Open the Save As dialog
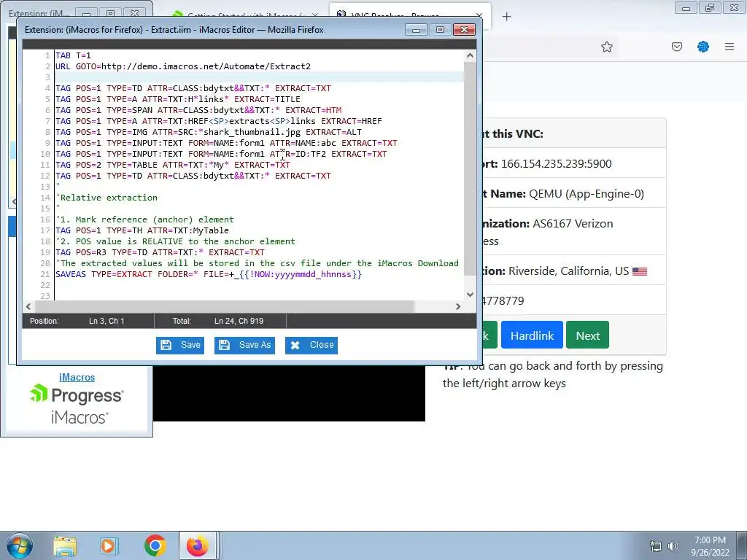 click(x=244, y=345)
